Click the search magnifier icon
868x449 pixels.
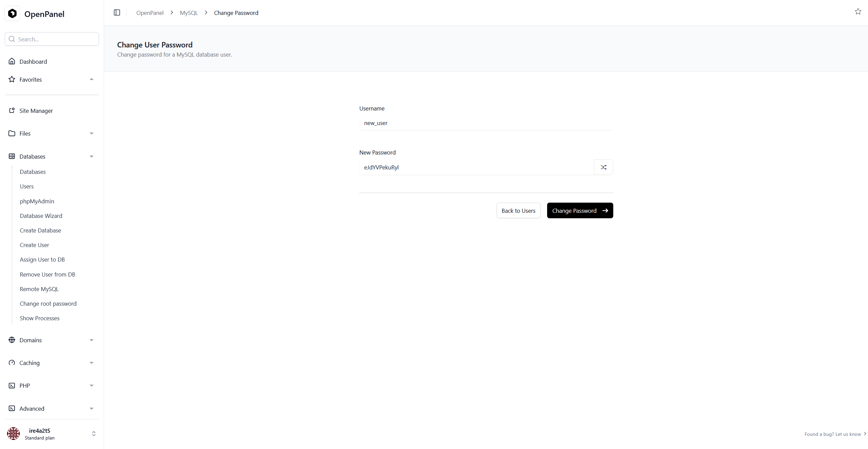point(12,39)
